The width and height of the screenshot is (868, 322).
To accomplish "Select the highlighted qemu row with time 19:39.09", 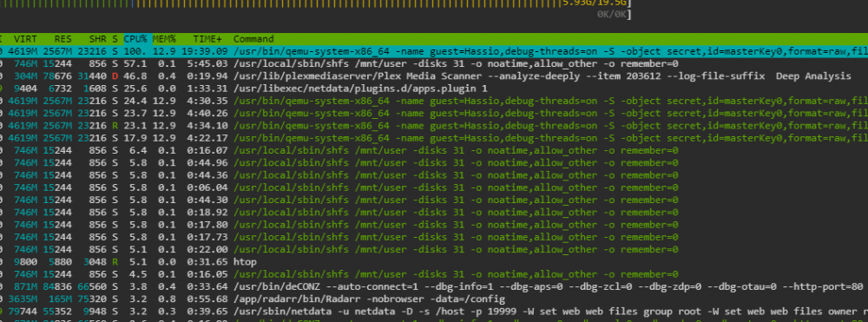I will pyautogui.click(x=434, y=51).
